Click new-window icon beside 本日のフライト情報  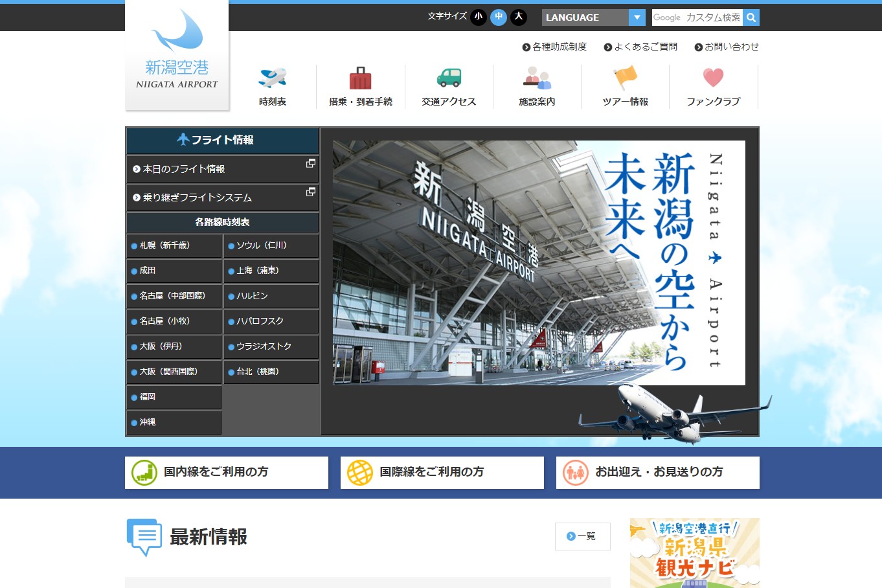[311, 163]
